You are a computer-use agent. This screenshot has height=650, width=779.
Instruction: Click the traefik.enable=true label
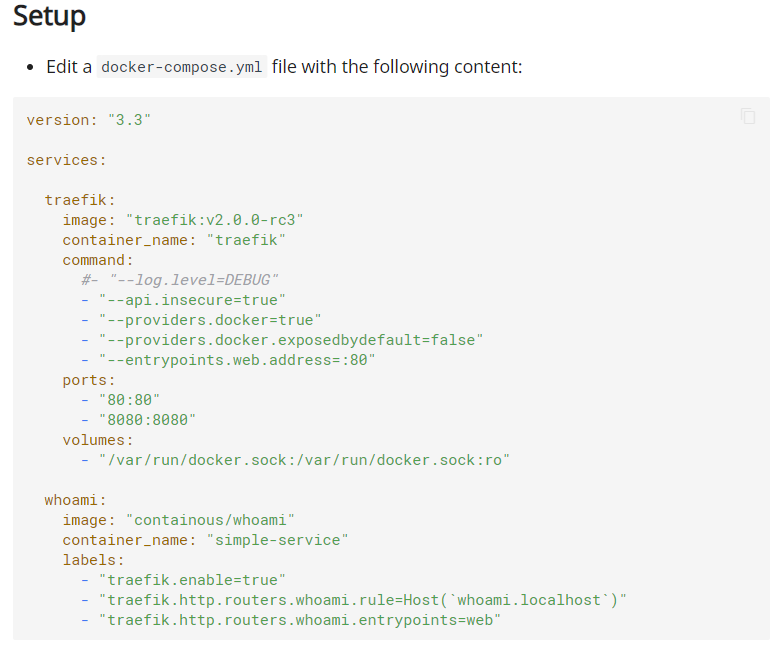click(192, 580)
